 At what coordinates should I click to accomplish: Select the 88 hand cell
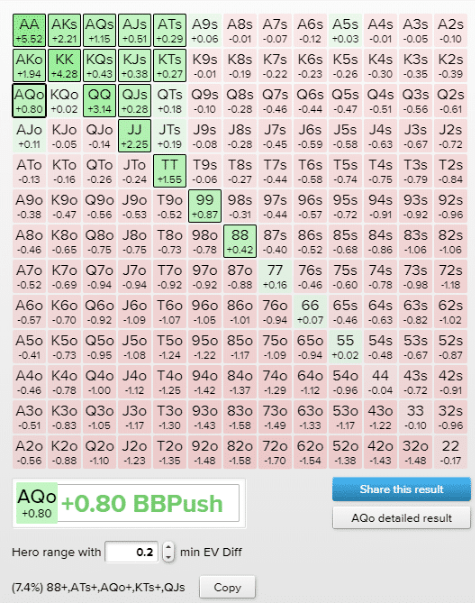(x=240, y=241)
